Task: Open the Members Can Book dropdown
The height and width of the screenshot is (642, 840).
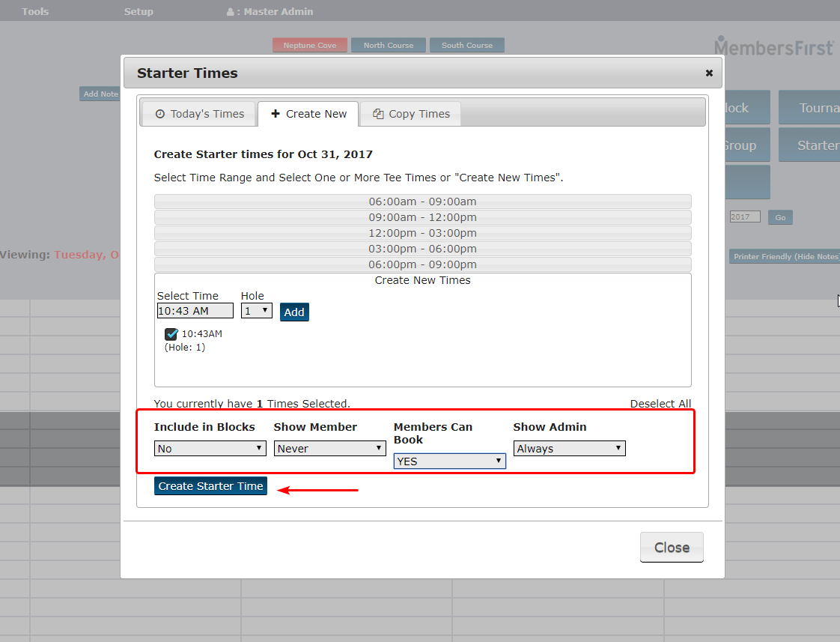Action: point(449,461)
